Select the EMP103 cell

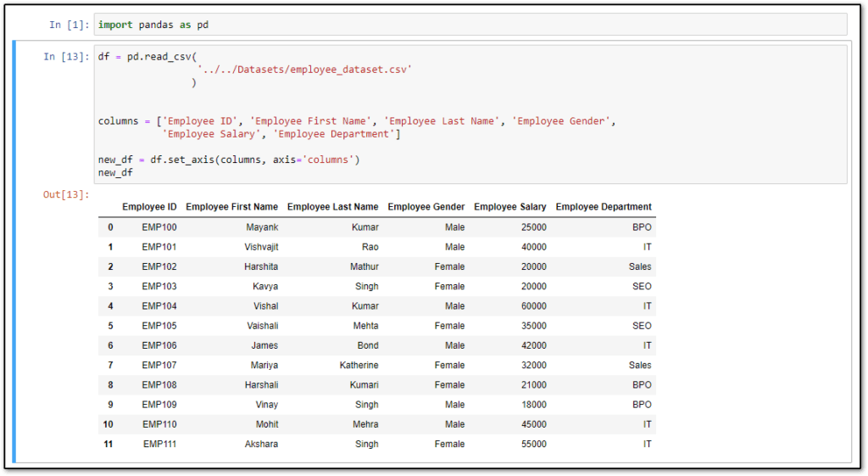(x=159, y=287)
